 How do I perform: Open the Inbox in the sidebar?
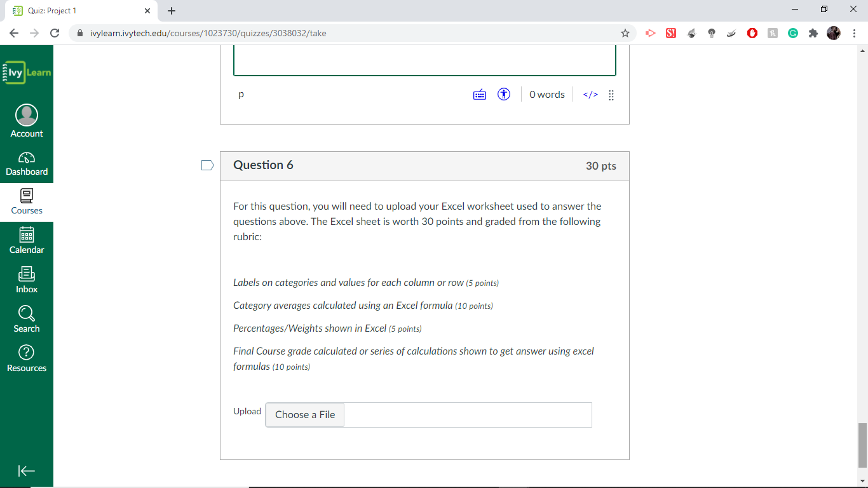click(26, 280)
